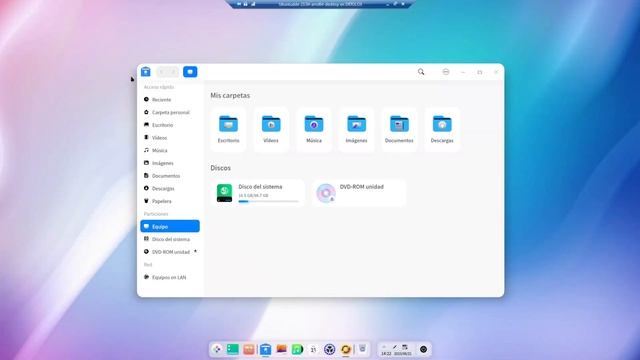This screenshot has width=640, height=360.
Task: Open Carpeta personal in sidebar
Action: click(170, 112)
